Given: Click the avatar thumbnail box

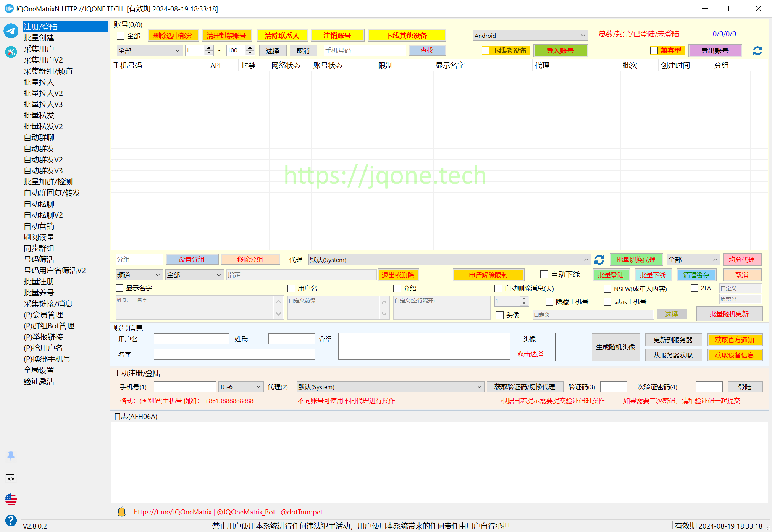Looking at the screenshot, I should (572, 347).
